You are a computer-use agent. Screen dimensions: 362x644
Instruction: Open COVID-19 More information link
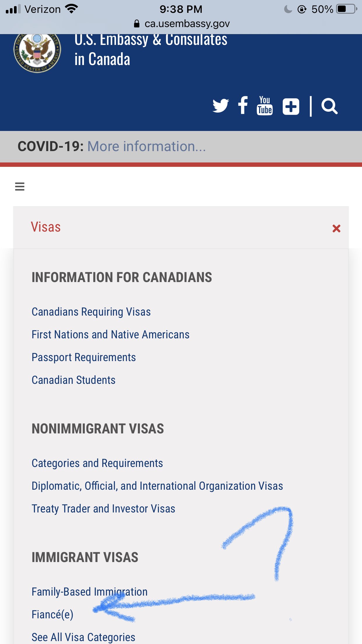point(147,146)
